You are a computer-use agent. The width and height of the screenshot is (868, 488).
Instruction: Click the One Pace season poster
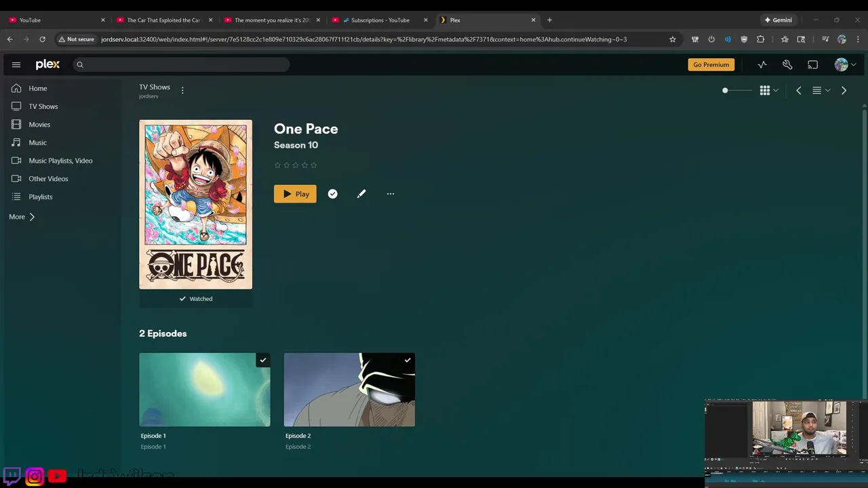196,205
